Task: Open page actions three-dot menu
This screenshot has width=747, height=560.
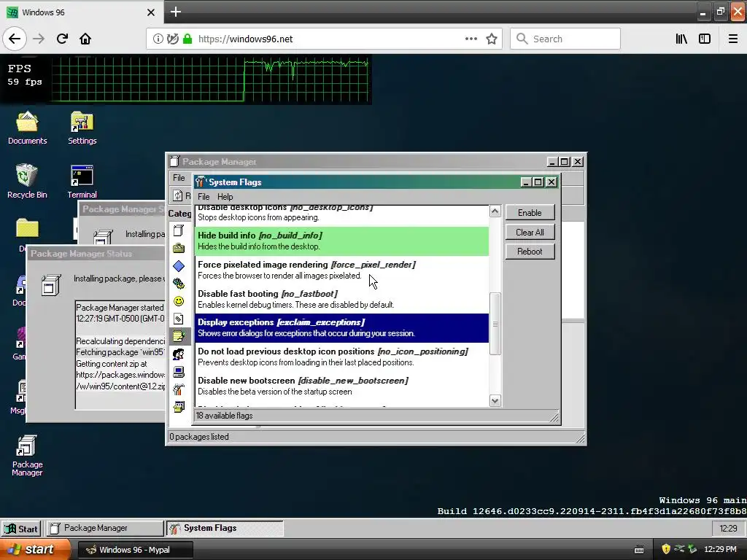Action: pyautogui.click(x=471, y=39)
